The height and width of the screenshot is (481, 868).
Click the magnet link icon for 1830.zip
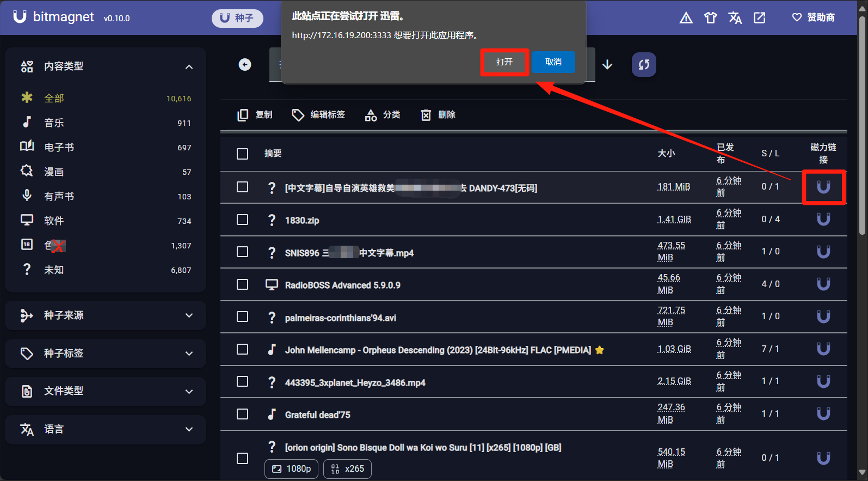[x=823, y=219]
